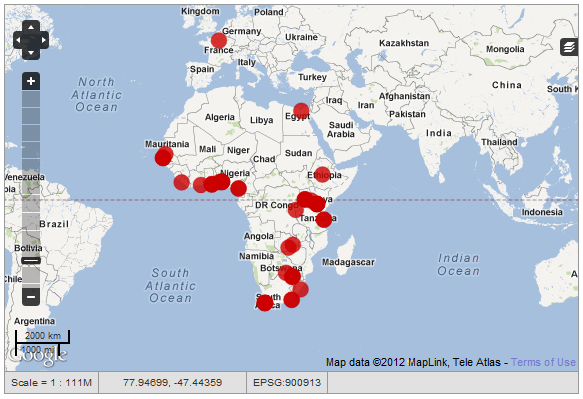Pan the map up with arrow
The image size is (583, 399).
click(31, 27)
